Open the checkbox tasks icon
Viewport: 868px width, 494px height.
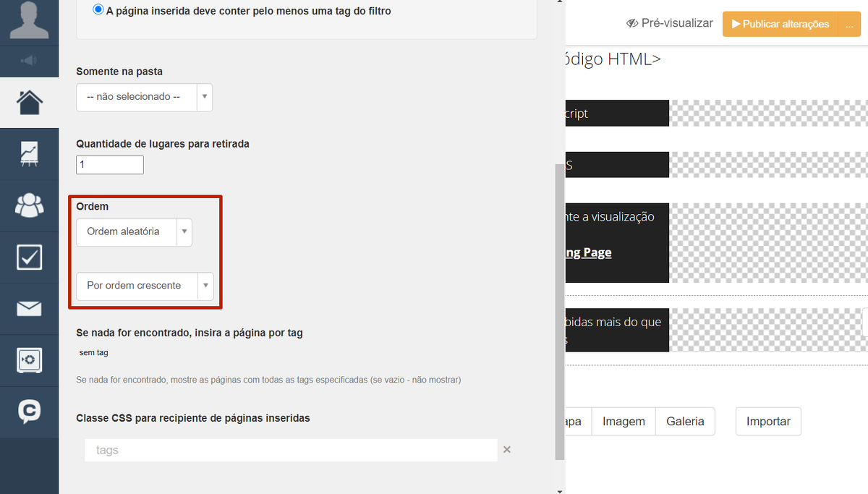coord(29,257)
